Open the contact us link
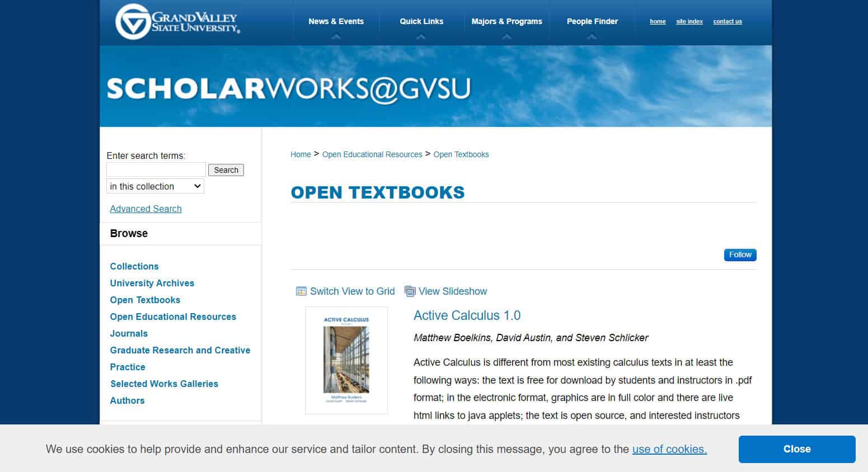The image size is (868, 472). (x=728, y=21)
